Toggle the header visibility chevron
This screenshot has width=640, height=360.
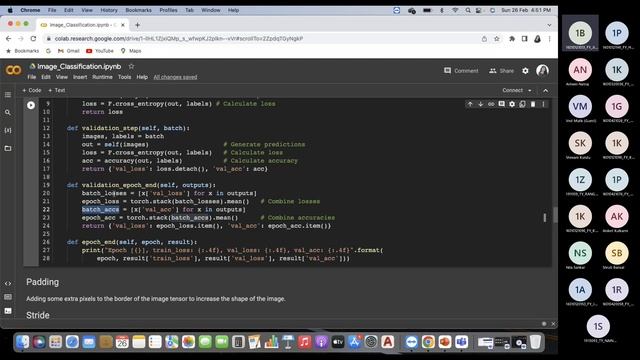point(546,91)
